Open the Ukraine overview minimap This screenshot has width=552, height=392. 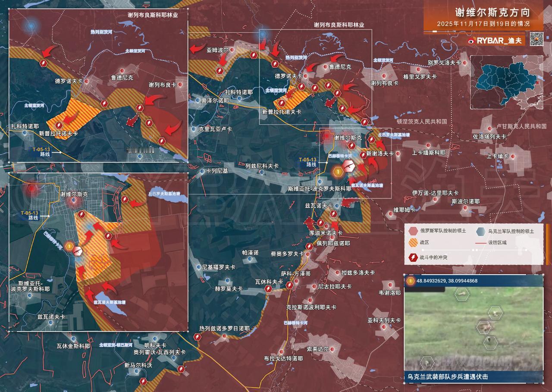coord(506,82)
